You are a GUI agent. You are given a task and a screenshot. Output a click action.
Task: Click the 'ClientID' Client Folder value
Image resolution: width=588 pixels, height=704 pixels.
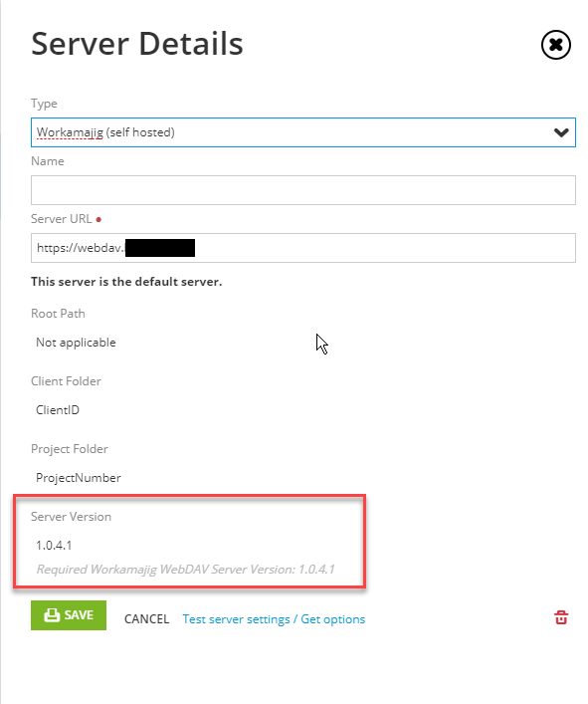click(x=58, y=410)
